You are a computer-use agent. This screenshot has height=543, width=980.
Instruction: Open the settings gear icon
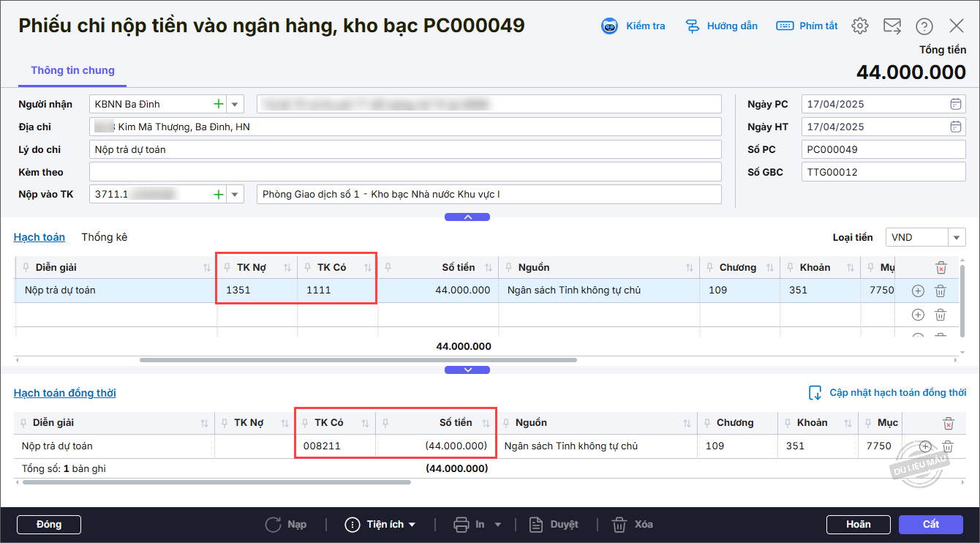[860, 26]
